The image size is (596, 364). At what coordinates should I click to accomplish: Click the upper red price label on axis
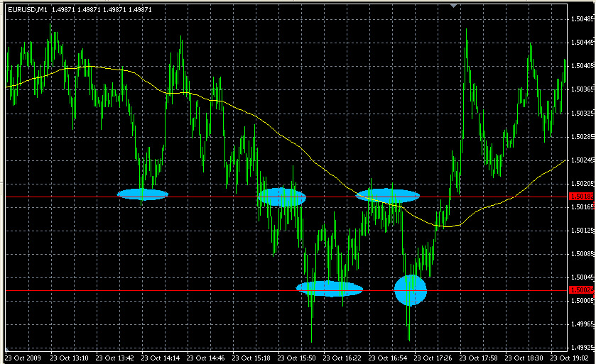click(580, 195)
